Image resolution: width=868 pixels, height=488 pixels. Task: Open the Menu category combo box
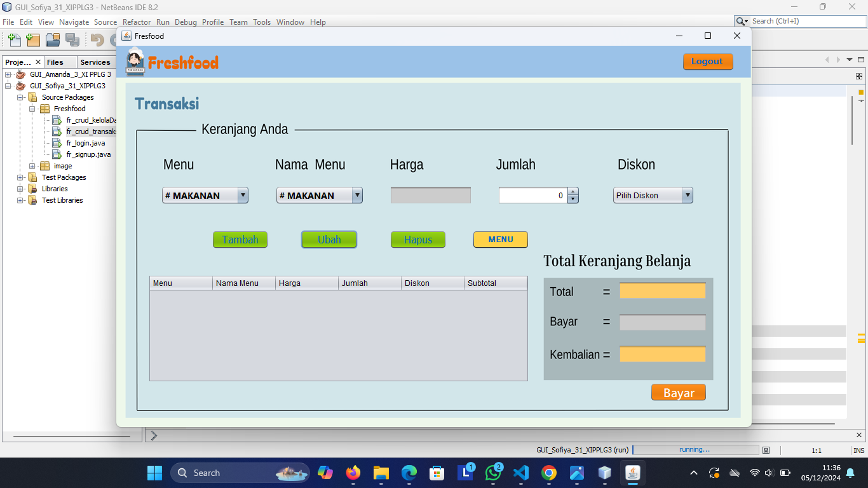(x=242, y=196)
